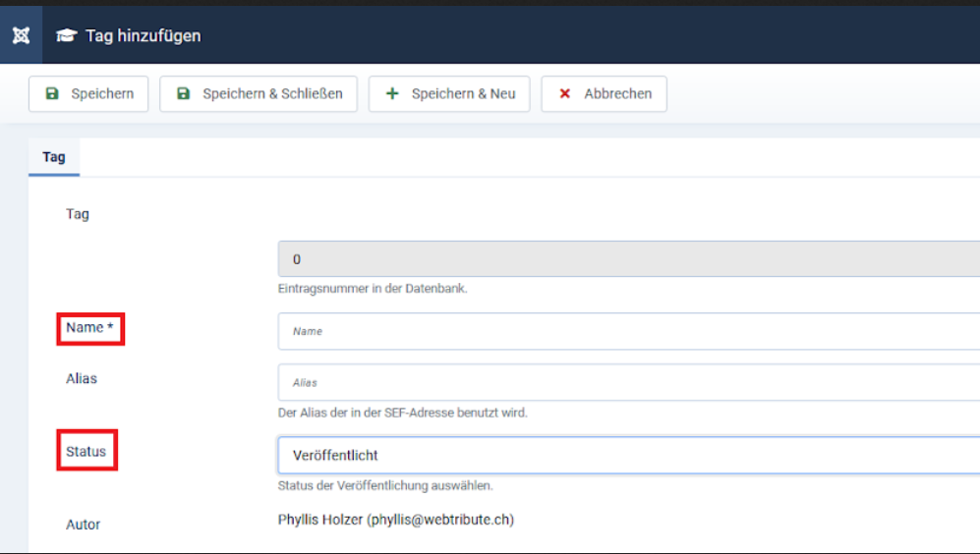Click the Autor field label

[84, 525]
